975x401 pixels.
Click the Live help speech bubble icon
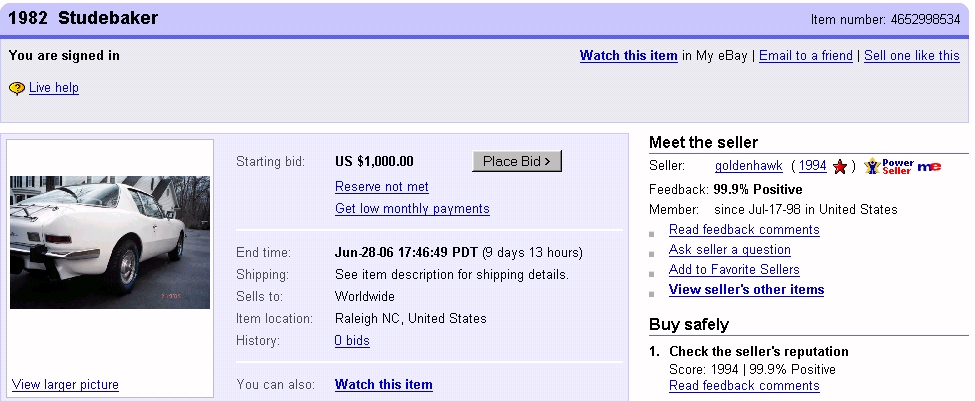pyautogui.click(x=17, y=88)
